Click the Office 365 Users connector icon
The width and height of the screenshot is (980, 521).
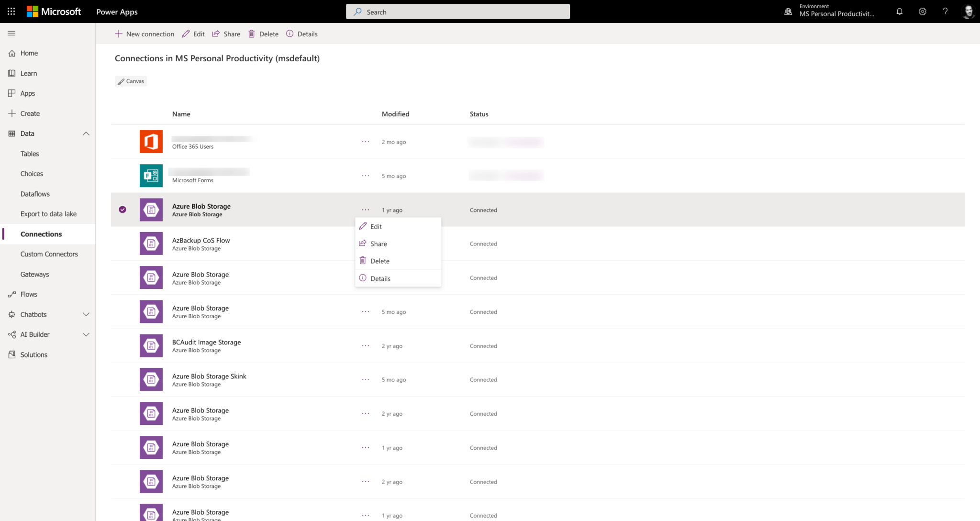click(x=150, y=141)
